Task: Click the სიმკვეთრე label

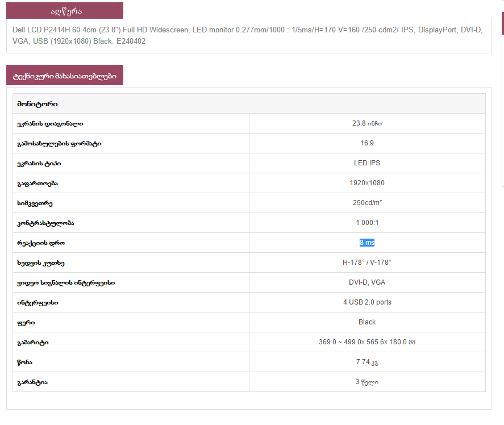Action: [35, 203]
